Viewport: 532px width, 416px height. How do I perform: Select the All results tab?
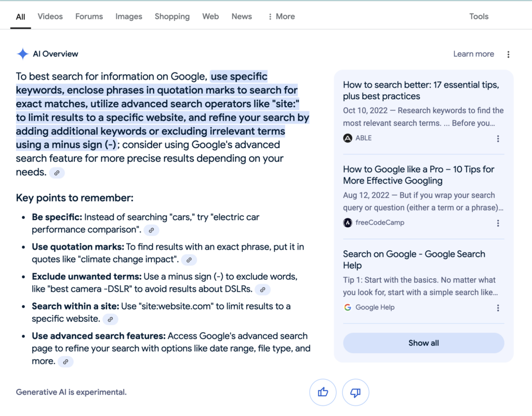point(20,17)
